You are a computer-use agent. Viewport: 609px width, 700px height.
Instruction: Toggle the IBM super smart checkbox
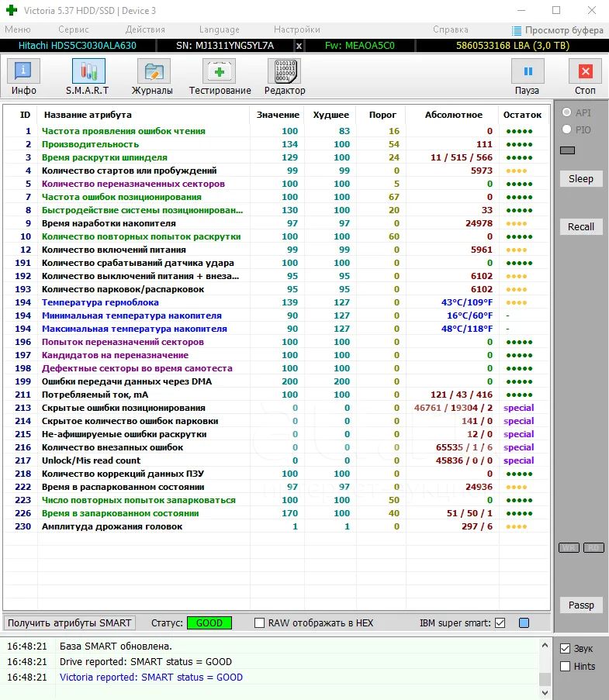pos(500,622)
